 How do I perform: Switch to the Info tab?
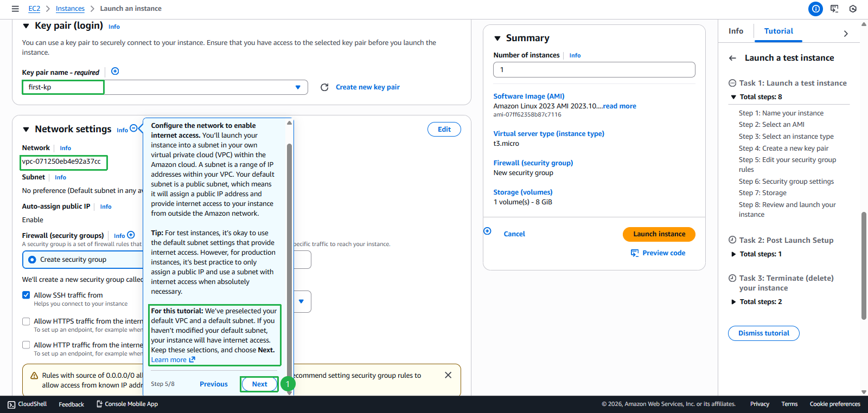736,31
